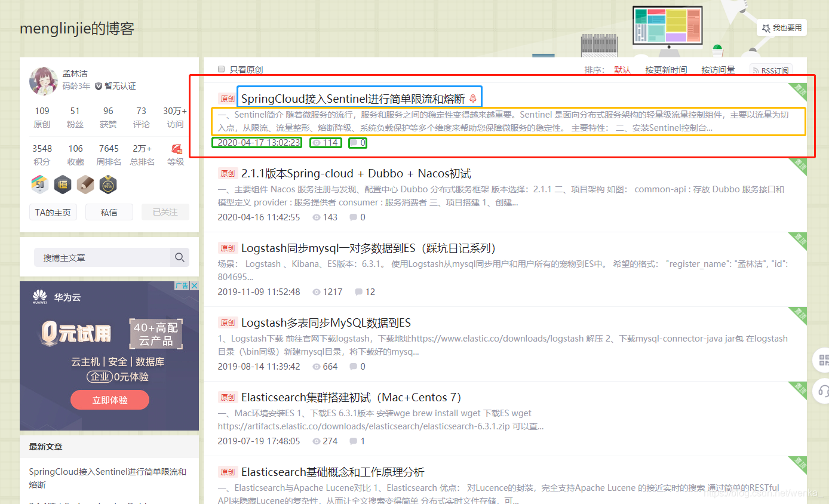The image size is (829, 504).
Task: Click the 孟林洁 author name
Action: pyautogui.click(x=75, y=73)
